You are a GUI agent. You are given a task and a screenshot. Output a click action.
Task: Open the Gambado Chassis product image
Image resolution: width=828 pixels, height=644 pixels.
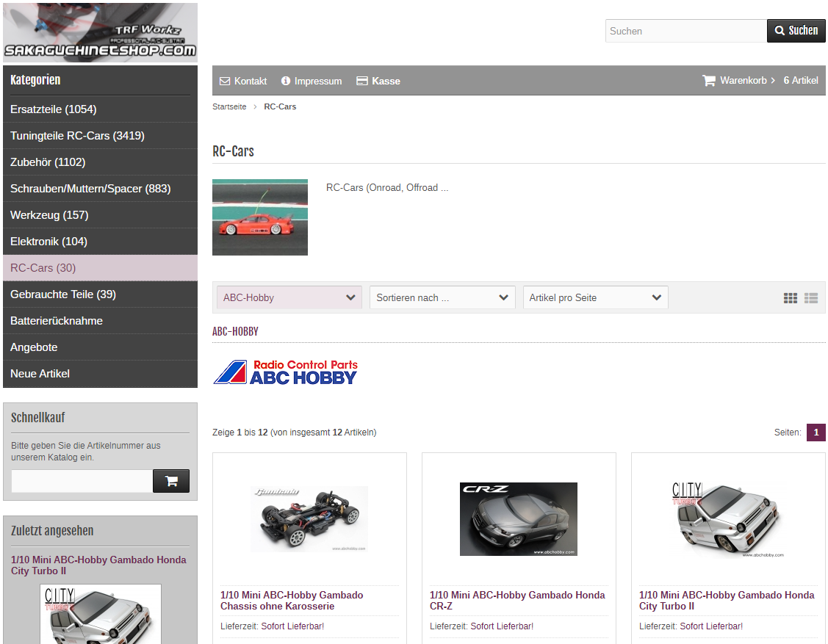click(x=309, y=519)
